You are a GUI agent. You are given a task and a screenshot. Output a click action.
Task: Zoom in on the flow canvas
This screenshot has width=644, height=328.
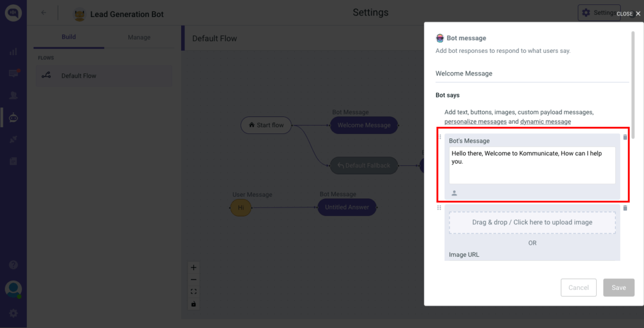[x=193, y=267]
